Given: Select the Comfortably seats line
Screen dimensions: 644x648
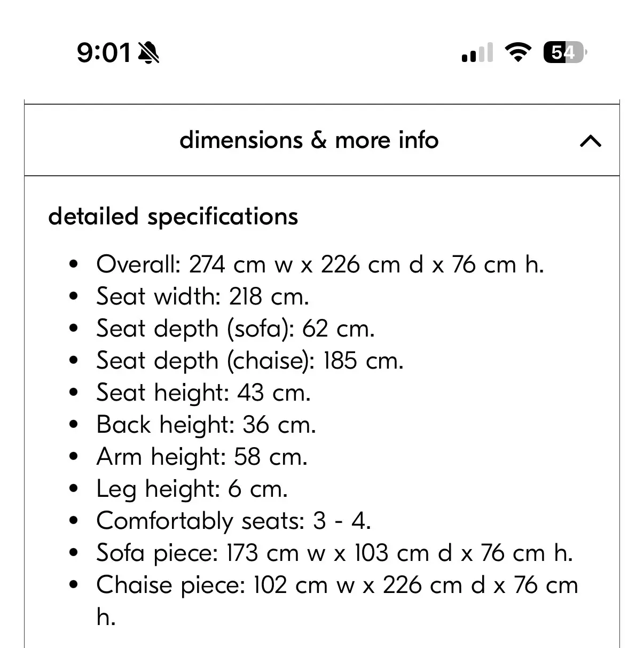Looking at the screenshot, I should [x=233, y=521].
